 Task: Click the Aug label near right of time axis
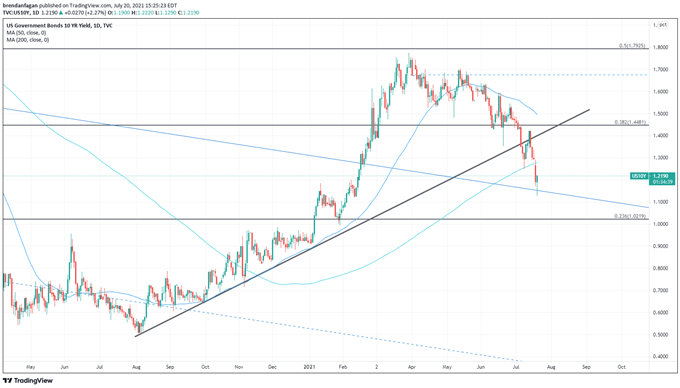click(x=551, y=367)
